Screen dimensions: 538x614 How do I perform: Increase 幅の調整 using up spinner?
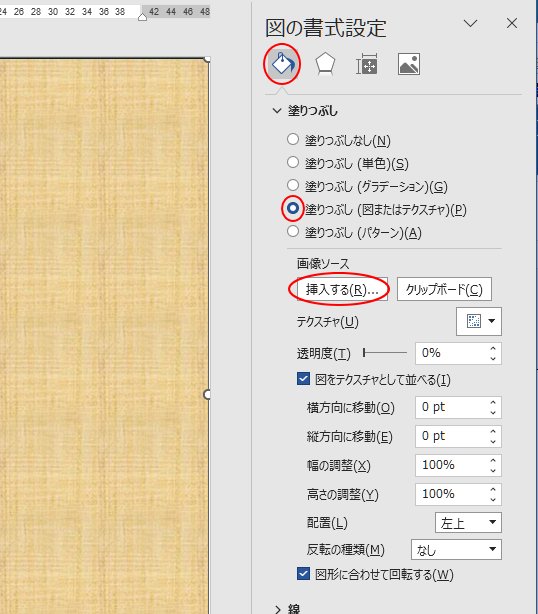point(493,460)
